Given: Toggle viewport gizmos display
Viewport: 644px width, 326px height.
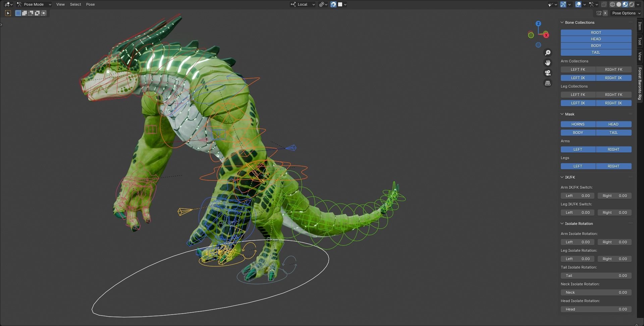Looking at the screenshot, I should point(563,4).
